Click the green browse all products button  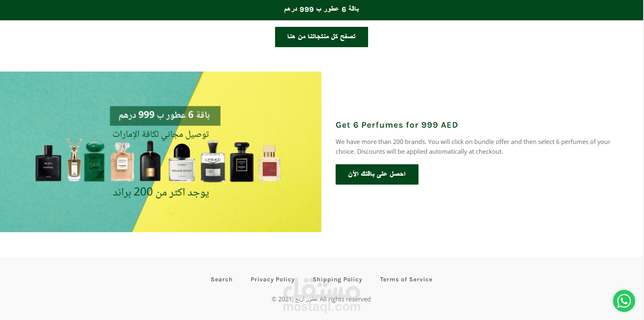tap(321, 37)
